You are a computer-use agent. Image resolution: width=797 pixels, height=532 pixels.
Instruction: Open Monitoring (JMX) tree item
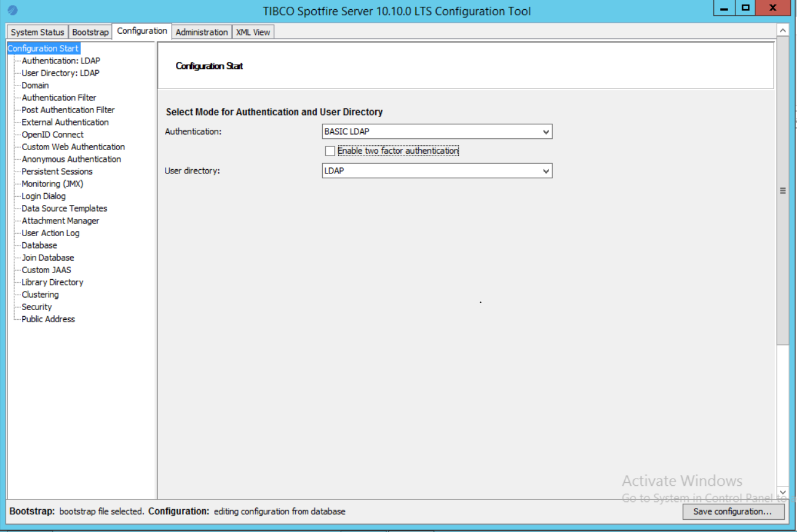(x=52, y=184)
